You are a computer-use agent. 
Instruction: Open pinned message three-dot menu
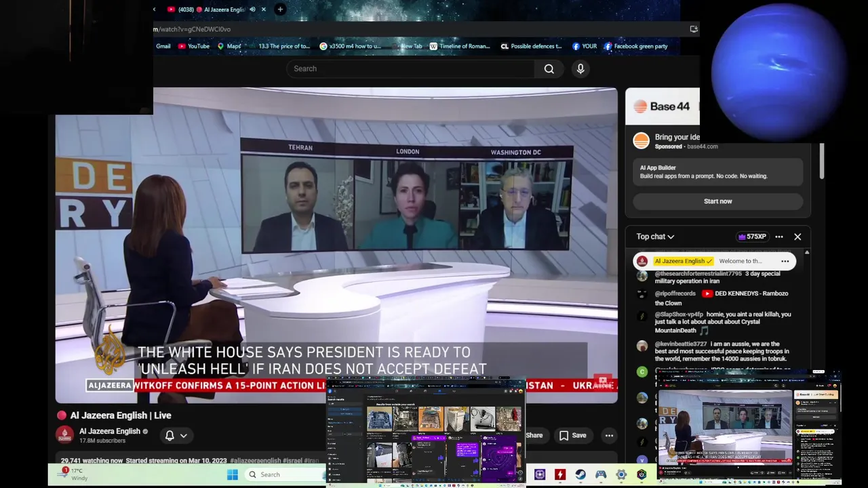tap(785, 261)
